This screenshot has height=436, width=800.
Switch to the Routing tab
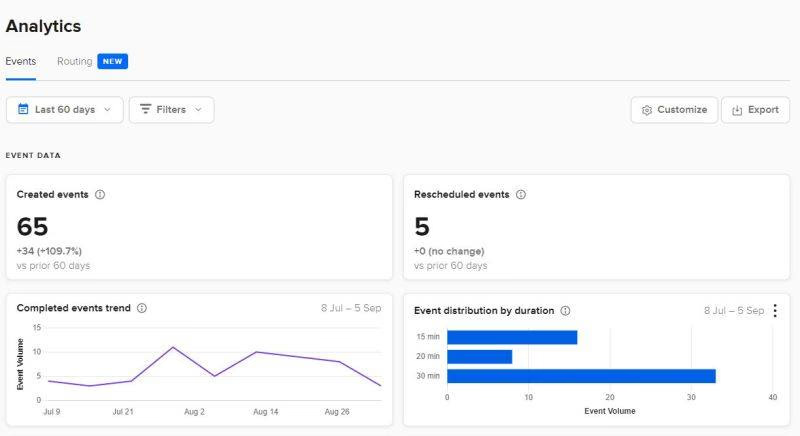pos(74,61)
